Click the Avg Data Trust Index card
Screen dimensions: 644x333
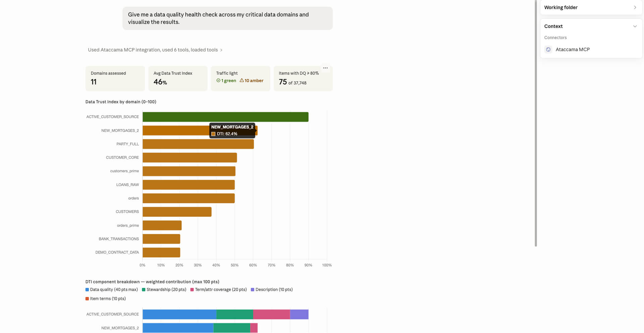click(x=178, y=79)
